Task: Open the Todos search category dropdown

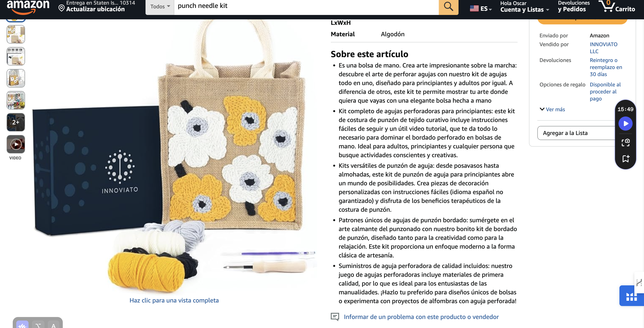Action: coord(160,7)
